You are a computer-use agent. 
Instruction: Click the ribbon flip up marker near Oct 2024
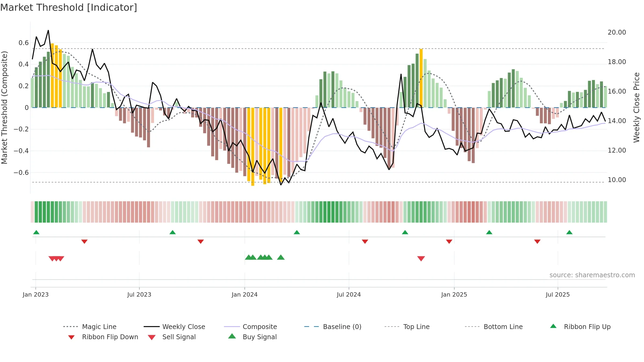(x=405, y=232)
